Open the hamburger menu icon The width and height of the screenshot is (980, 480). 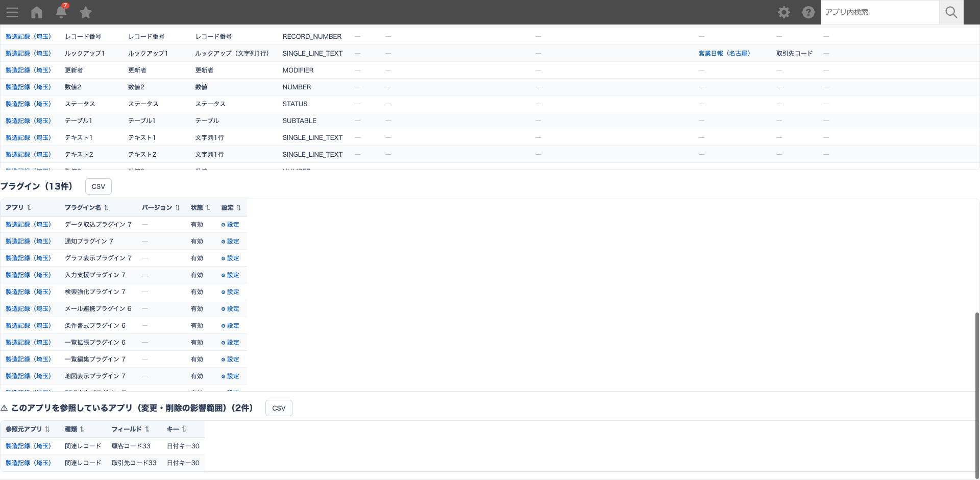(x=12, y=12)
